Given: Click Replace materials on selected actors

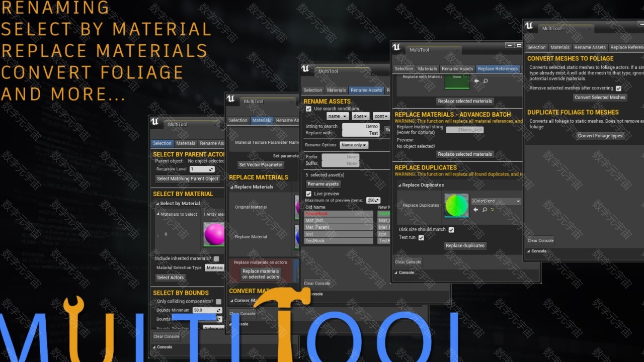Looking at the screenshot, I should pos(261,274).
